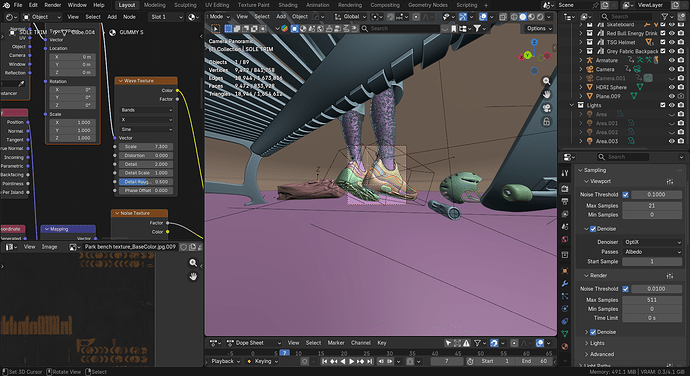Click the outliner filter funnel icon
This screenshot has height=376, width=690.
pyautogui.click(x=665, y=17)
